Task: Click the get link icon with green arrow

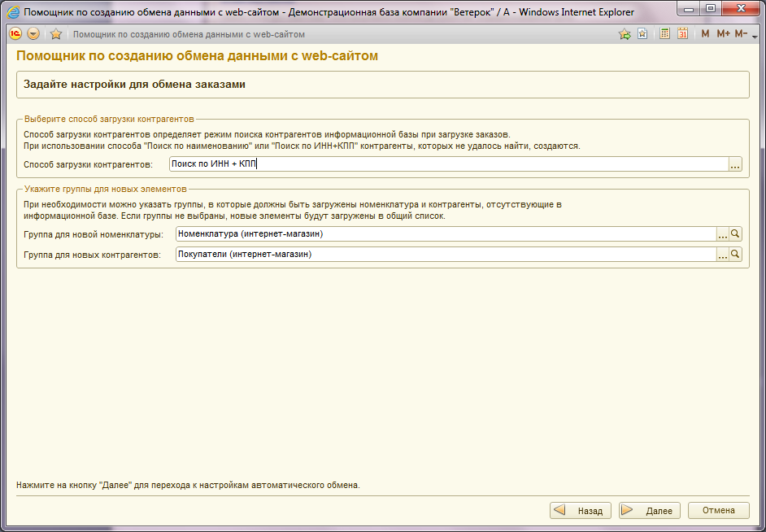Action: point(625,33)
